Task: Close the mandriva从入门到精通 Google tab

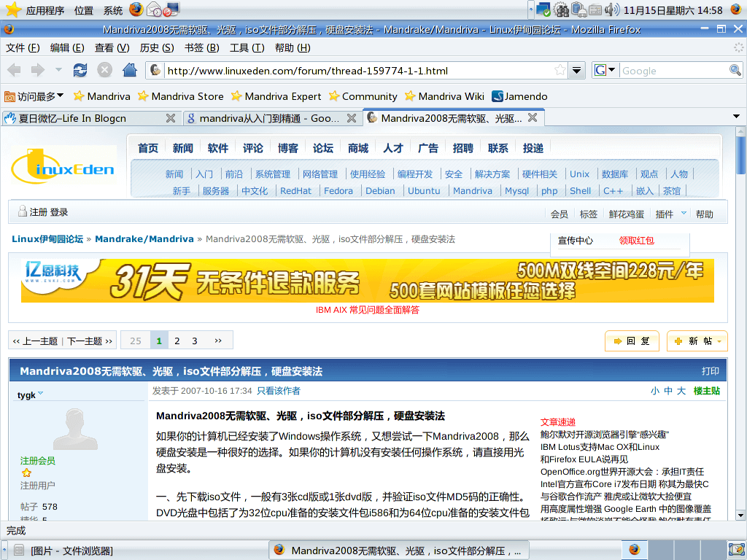Action: coord(352,118)
